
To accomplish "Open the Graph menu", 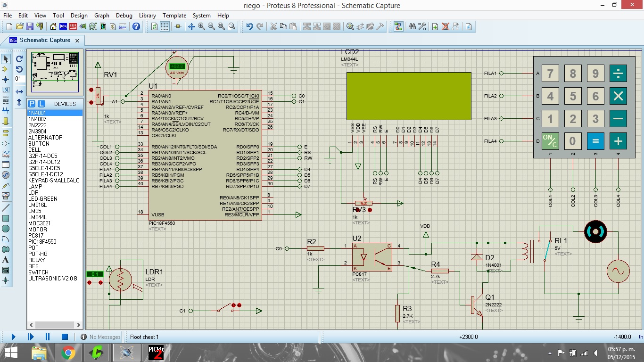I will coord(102,15).
